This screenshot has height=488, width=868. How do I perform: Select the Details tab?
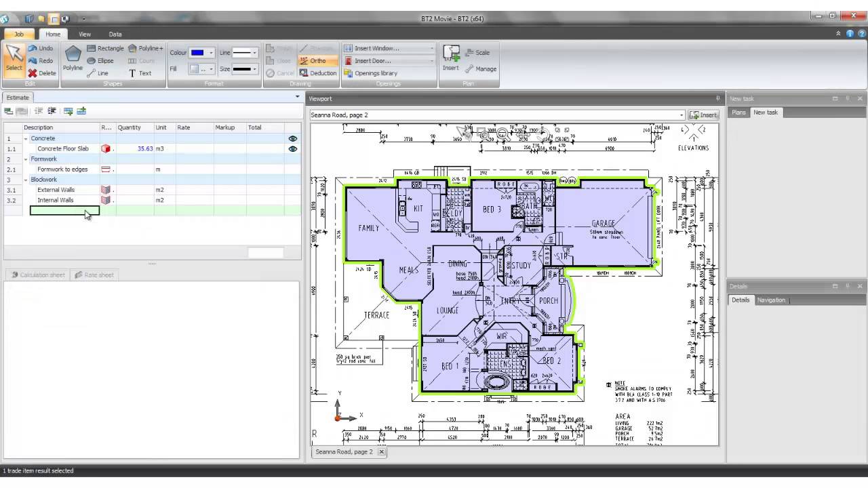pos(741,300)
